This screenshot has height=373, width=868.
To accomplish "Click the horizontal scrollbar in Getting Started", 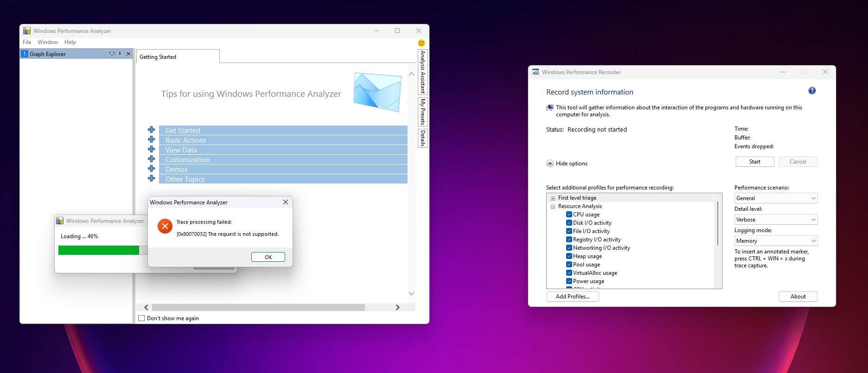I will pyautogui.click(x=258, y=308).
